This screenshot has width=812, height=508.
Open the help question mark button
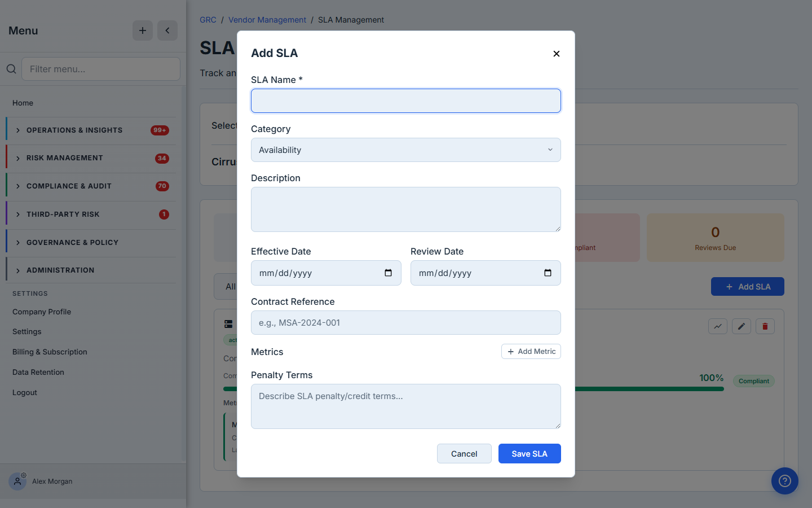tap(785, 481)
